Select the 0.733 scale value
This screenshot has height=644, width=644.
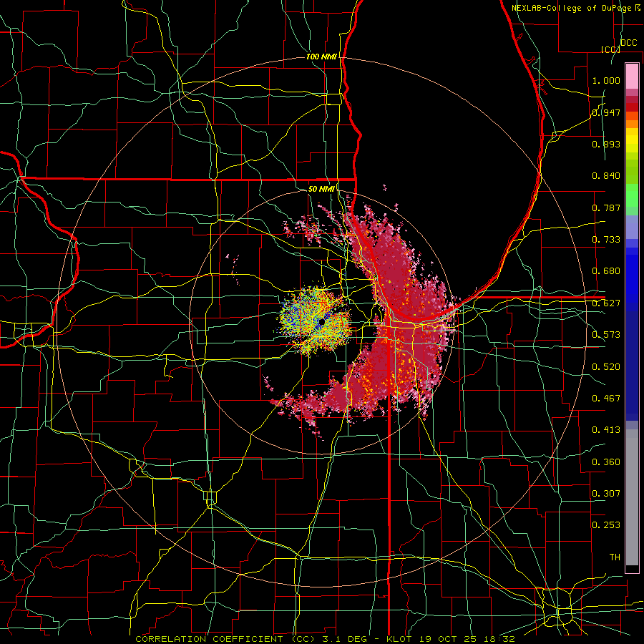606,240
